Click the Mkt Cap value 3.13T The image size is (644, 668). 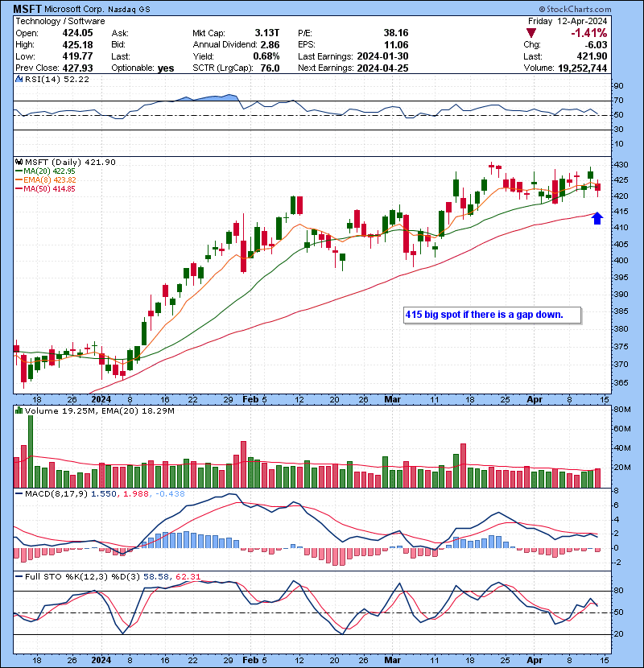[267, 33]
